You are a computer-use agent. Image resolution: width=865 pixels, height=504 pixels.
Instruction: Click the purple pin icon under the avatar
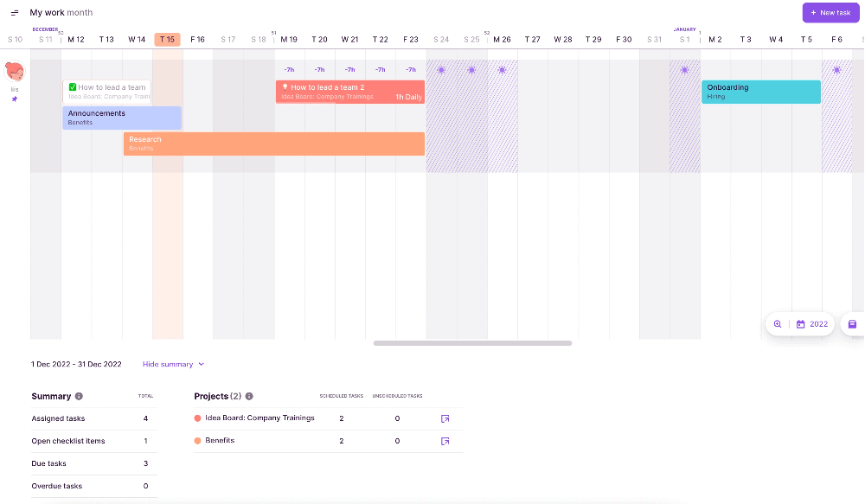[15, 99]
